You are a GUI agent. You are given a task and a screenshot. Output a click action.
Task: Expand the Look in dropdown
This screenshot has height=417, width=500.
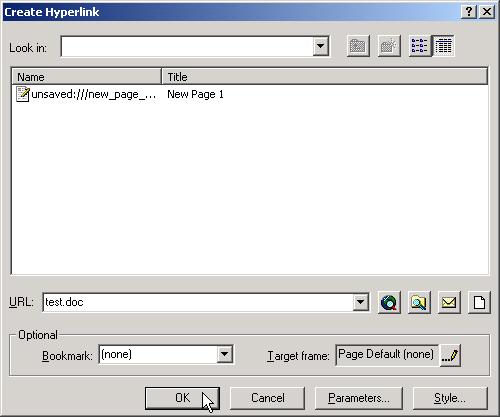tap(321, 46)
